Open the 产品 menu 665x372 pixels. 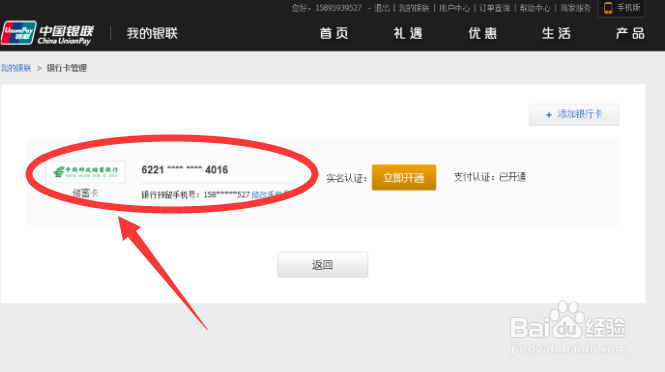[x=630, y=33]
